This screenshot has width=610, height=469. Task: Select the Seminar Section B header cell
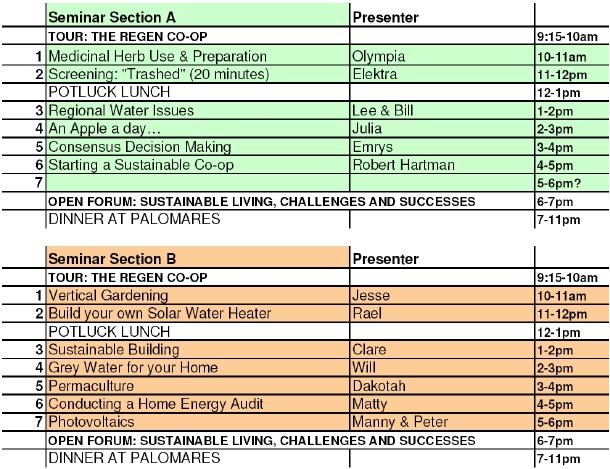tap(197, 258)
